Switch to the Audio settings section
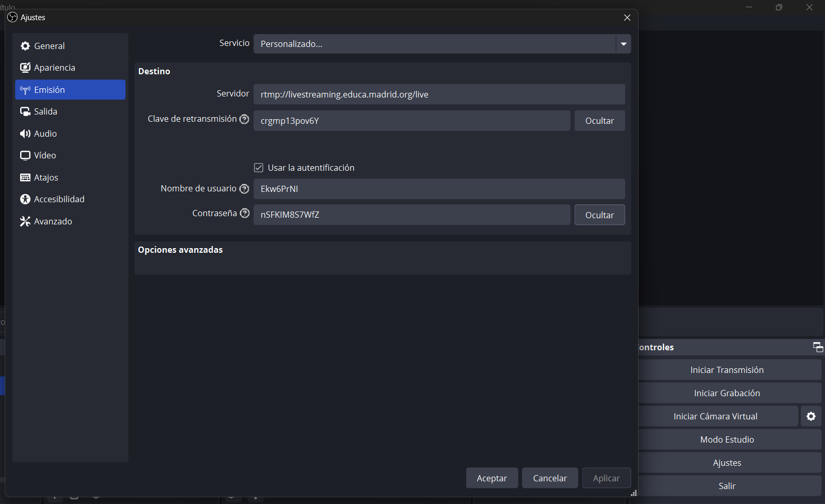This screenshot has height=504, width=825. coord(70,134)
